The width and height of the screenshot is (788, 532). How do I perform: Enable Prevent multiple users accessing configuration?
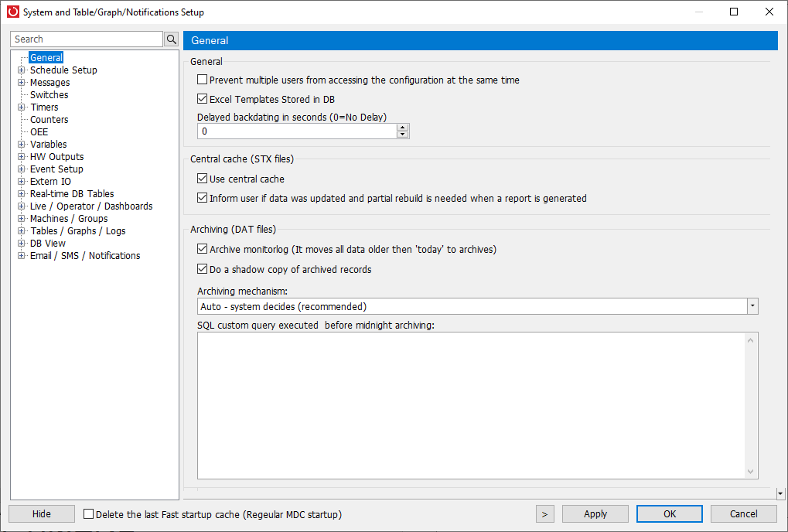pyautogui.click(x=202, y=80)
